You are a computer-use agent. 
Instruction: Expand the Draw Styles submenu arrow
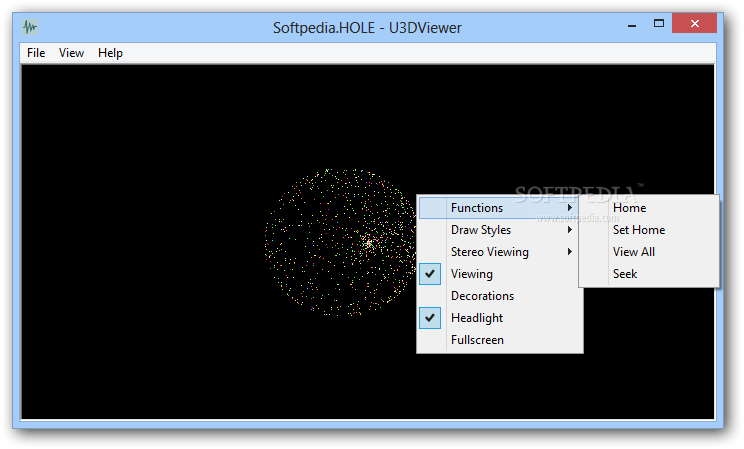pyautogui.click(x=570, y=230)
